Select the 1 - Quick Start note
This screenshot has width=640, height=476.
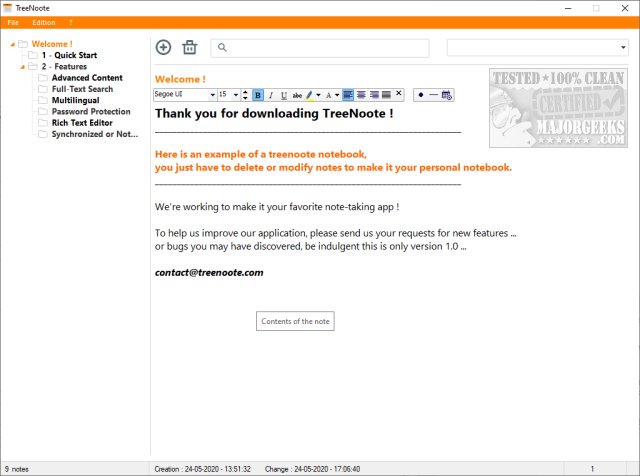(69, 55)
